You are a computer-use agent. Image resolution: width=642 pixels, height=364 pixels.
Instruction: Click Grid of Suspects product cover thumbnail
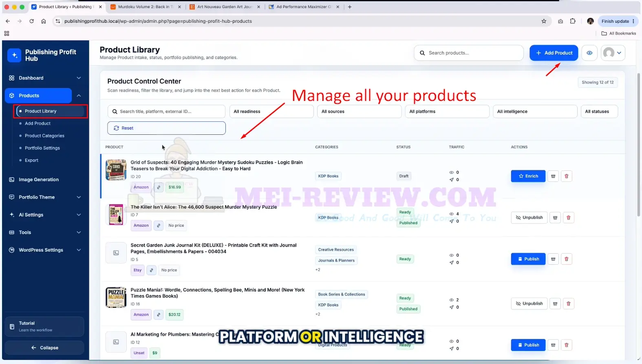point(116,170)
